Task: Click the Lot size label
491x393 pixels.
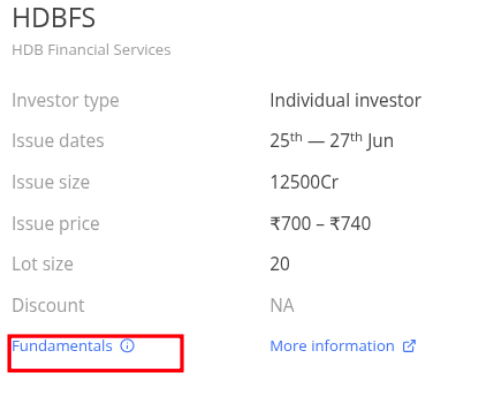Action: pos(43,264)
